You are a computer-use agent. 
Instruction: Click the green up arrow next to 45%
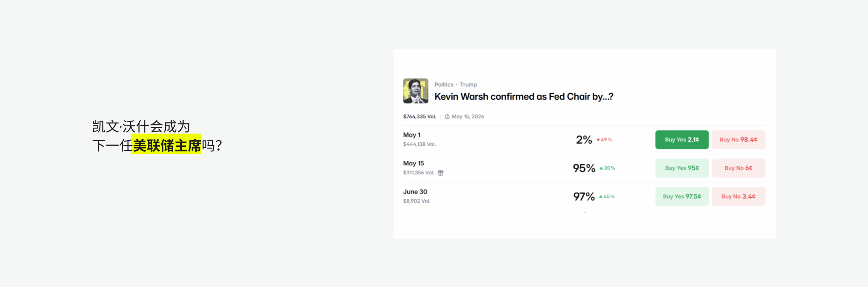click(x=601, y=197)
